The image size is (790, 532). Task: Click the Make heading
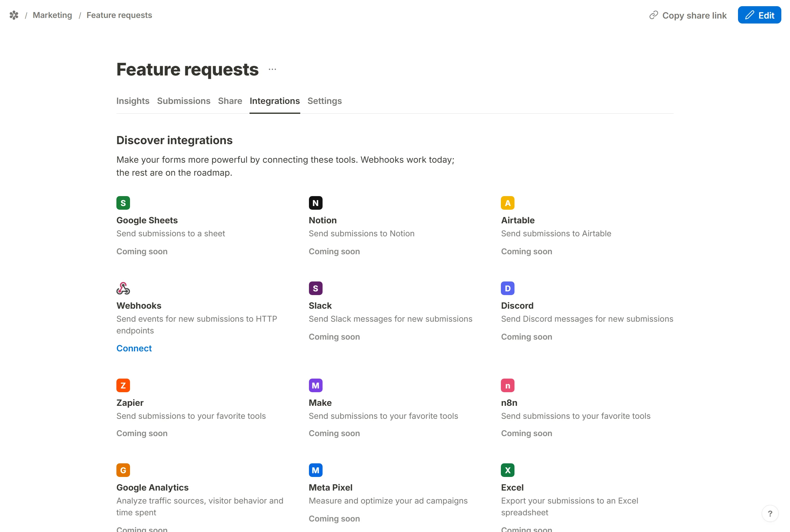pyautogui.click(x=320, y=402)
